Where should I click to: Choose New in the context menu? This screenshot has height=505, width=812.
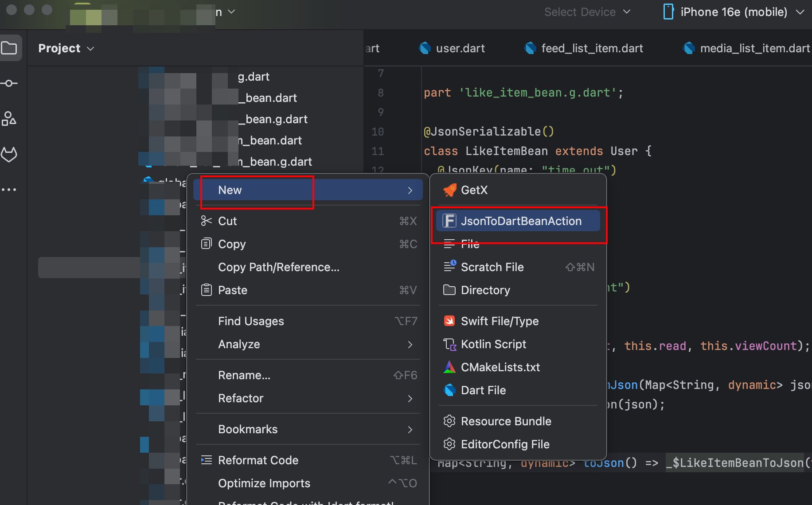pos(308,190)
